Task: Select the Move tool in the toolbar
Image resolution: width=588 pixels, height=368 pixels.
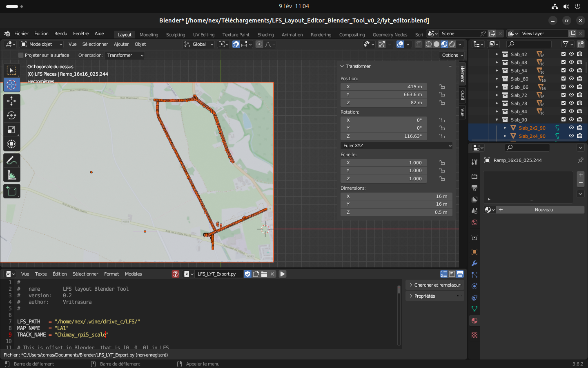Action: coord(11,101)
